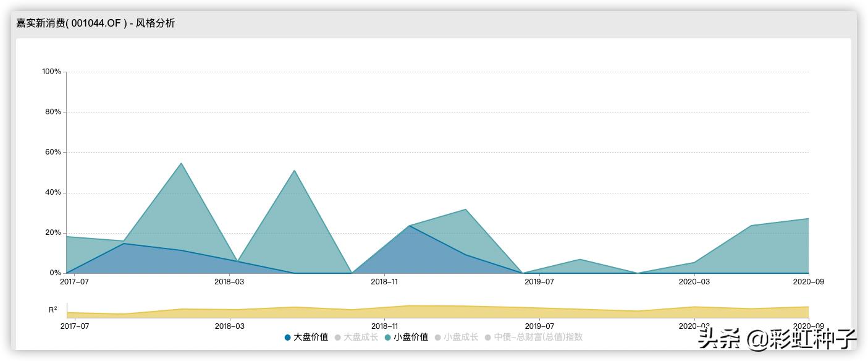Toggle the 小盘价值 legend label text
The width and height of the screenshot is (868, 361).
coord(411,338)
